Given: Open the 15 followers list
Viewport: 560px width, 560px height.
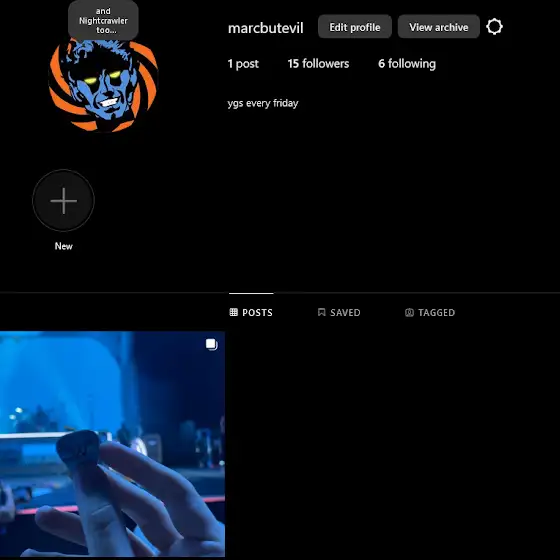Looking at the screenshot, I should [318, 64].
